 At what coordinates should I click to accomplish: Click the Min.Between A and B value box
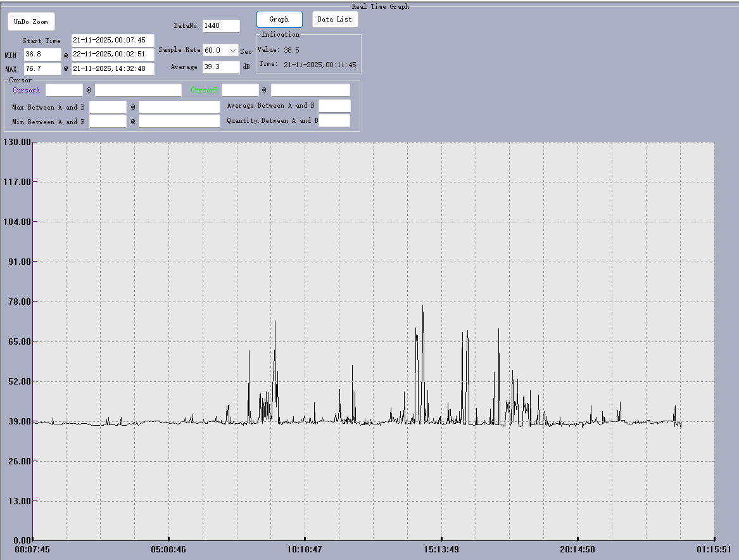click(x=108, y=121)
